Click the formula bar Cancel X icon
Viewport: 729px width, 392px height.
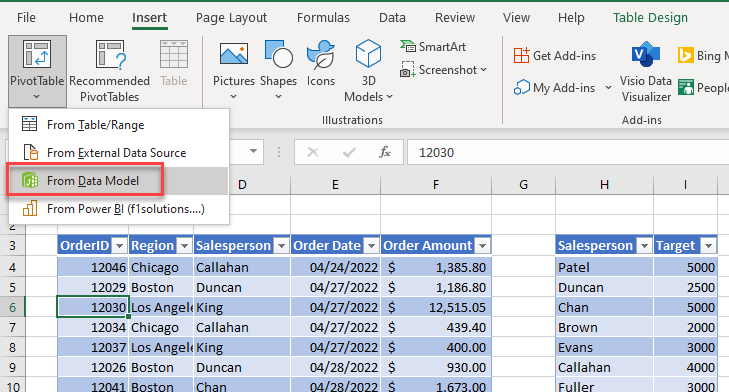coord(313,152)
